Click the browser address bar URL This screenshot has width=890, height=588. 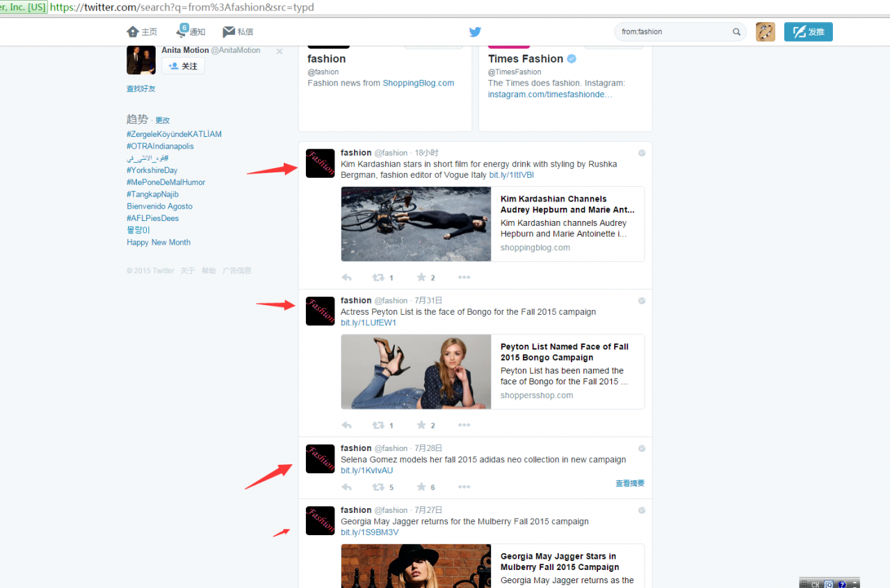tap(182, 8)
